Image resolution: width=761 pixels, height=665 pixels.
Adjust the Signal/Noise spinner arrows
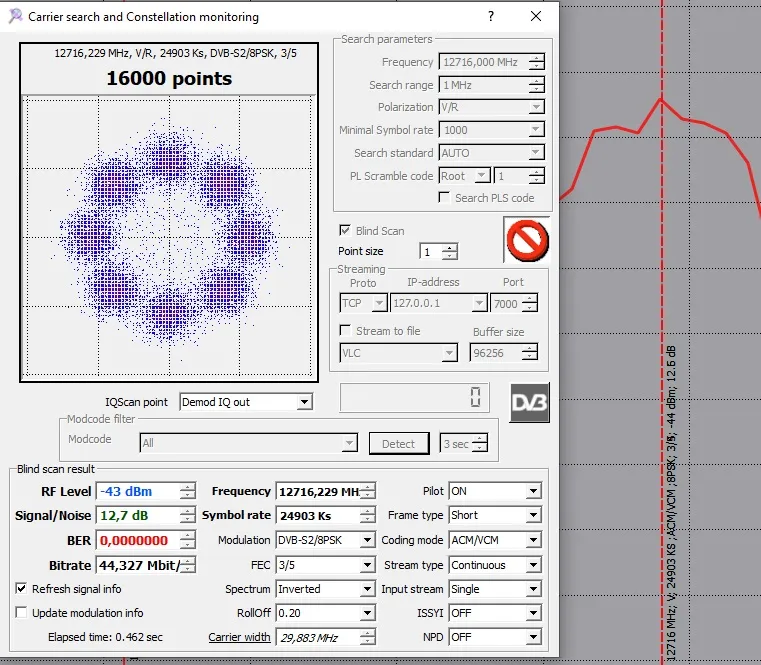(x=187, y=516)
